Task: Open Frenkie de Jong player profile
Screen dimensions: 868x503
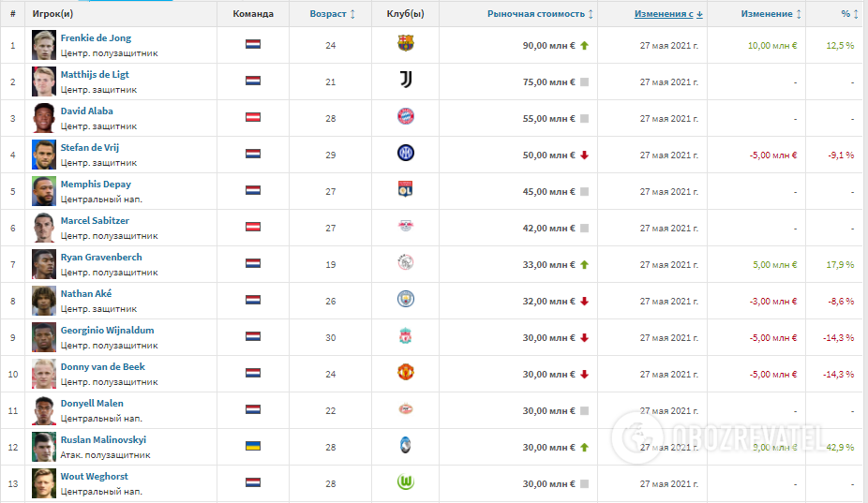Action: [96, 38]
